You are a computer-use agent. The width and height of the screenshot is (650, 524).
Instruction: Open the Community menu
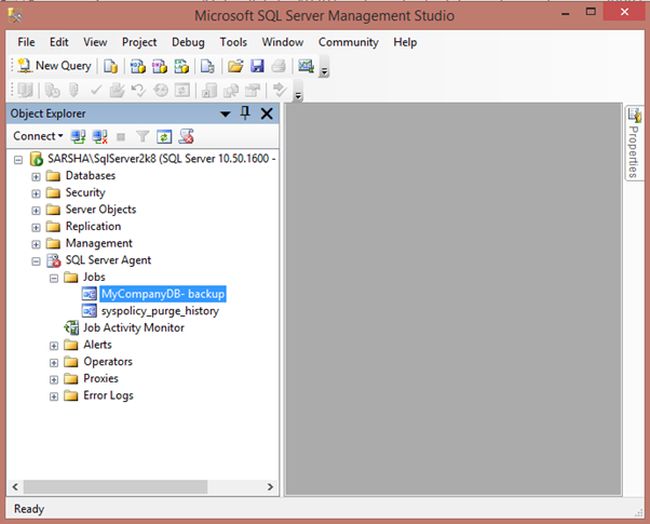(348, 42)
